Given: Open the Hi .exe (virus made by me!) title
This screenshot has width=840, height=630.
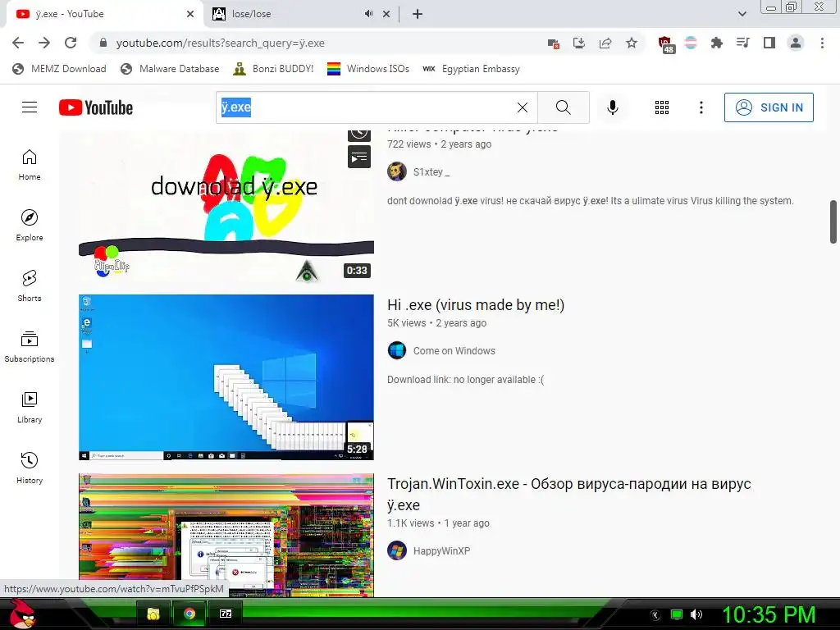Looking at the screenshot, I should [476, 305].
